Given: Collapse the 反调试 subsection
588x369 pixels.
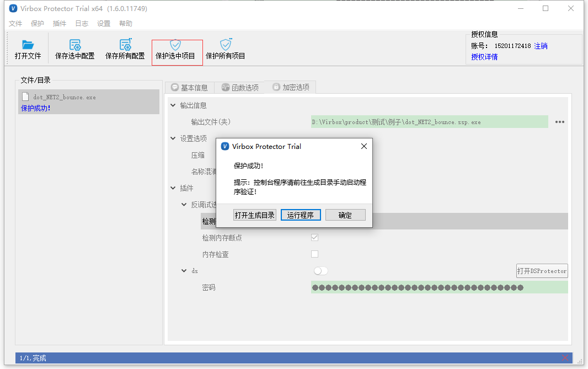Looking at the screenshot, I should [184, 205].
